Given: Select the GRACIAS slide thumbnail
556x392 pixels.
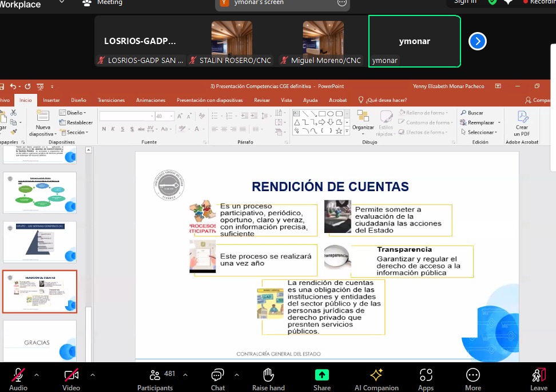Looking at the screenshot, I should [39, 341].
